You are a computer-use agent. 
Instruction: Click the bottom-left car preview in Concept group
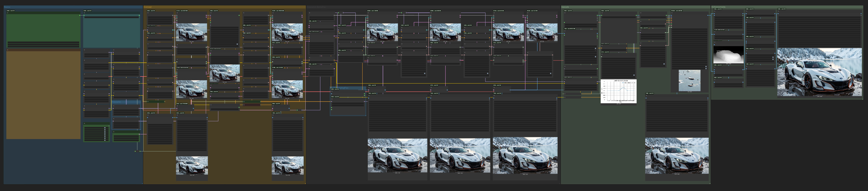pyautogui.click(x=191, y=165)
